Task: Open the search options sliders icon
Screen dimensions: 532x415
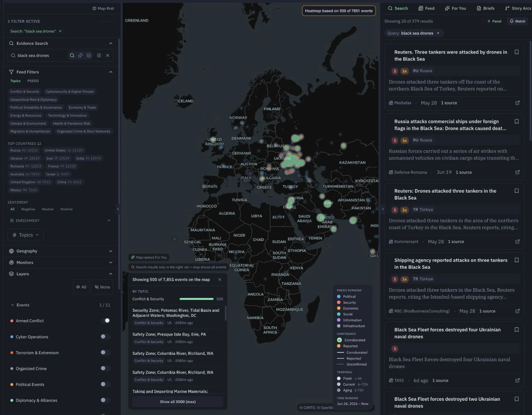Action: click(99, 55)
